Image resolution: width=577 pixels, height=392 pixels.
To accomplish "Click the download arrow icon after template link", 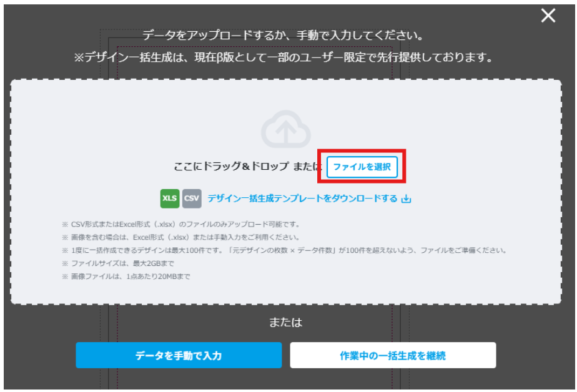I will (x=407, y=199).
